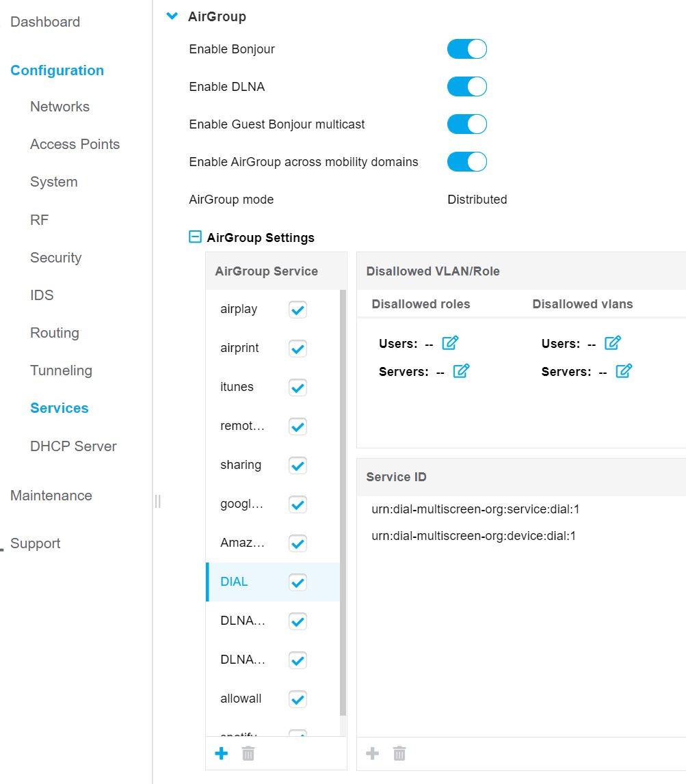Add a new Service ID
This screenshot has height=784, width=686.
[372, 753]
